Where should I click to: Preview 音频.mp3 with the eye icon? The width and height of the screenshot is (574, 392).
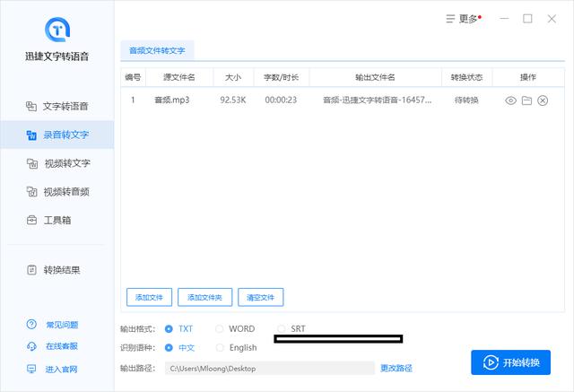510,100
